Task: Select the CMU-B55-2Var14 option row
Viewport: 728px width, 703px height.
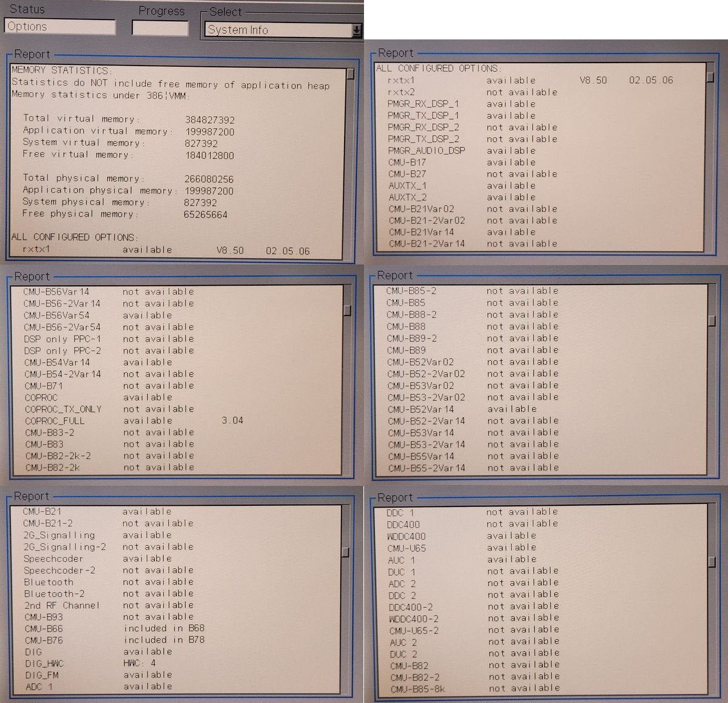Action: point(473,468)
